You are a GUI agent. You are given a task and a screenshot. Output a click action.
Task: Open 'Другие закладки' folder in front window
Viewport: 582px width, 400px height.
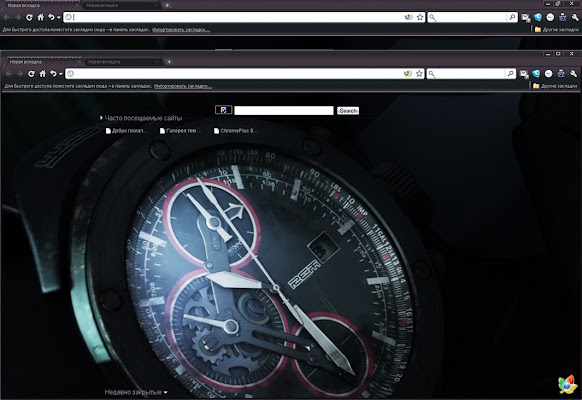coord(555,86)
